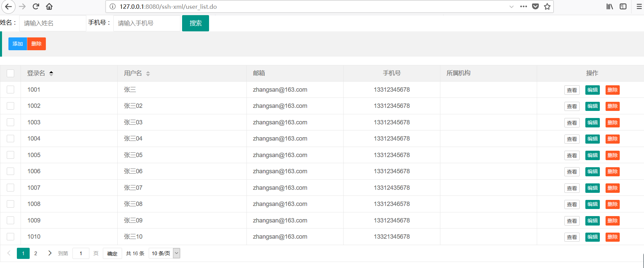
Task: Click 编辑 for user 1002
Action: coord(592,106)
